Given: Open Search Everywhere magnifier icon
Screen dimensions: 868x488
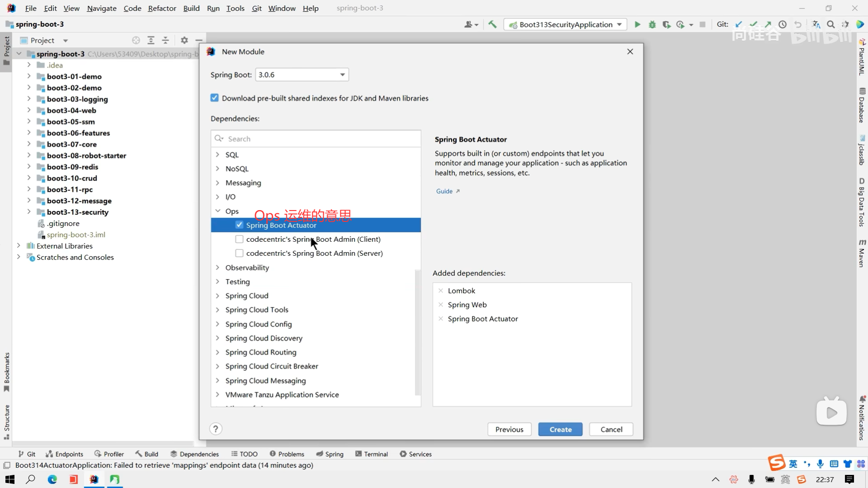Looking at the screenshot, I should (831, 24).
